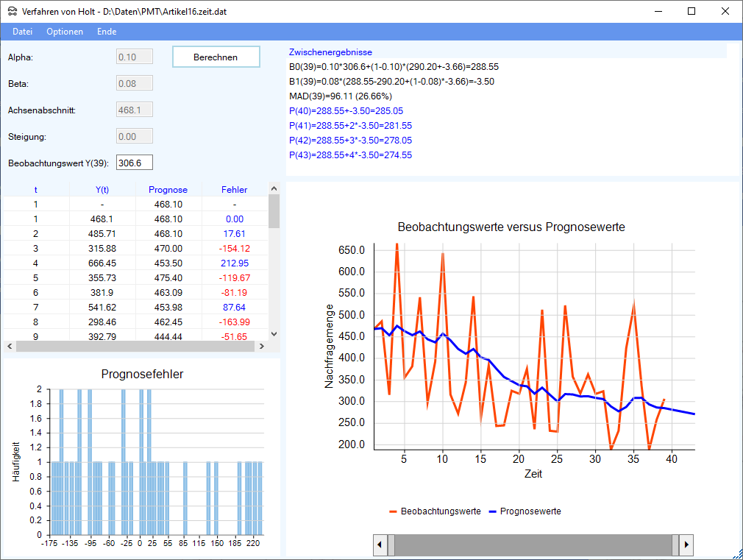The image size is (743, 560).
Task: Click the Fehler column header
Action: pyautogui.click(x=234, y=190)
